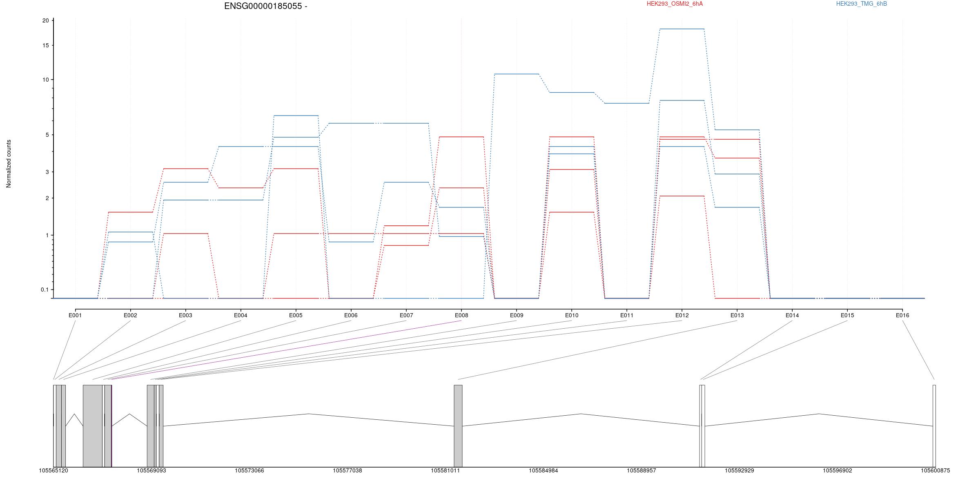Click exon label E013
The height and width of the screenshot is (490, 980).
click(737, 315)
